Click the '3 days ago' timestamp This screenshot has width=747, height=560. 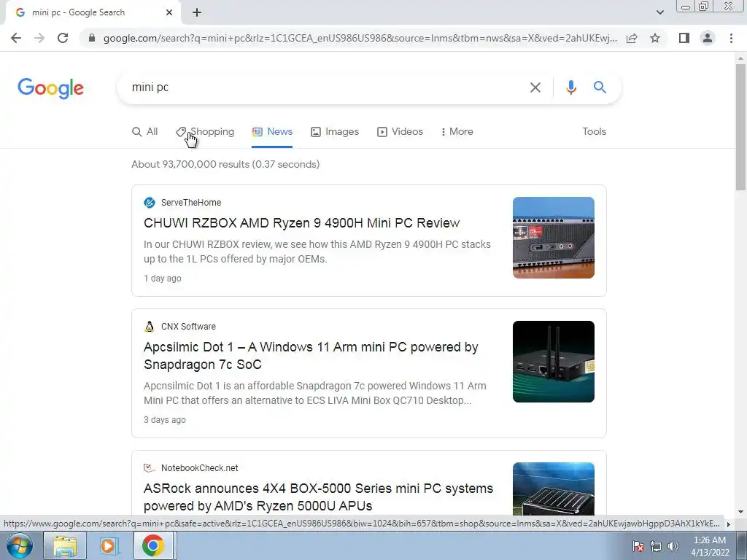[165, 420]
